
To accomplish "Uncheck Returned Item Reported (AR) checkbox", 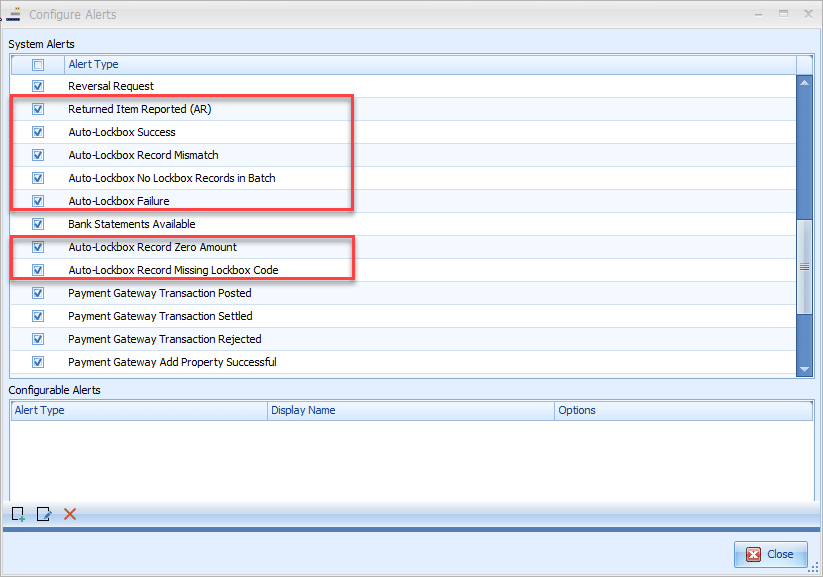I will click(x=38, y=109).
